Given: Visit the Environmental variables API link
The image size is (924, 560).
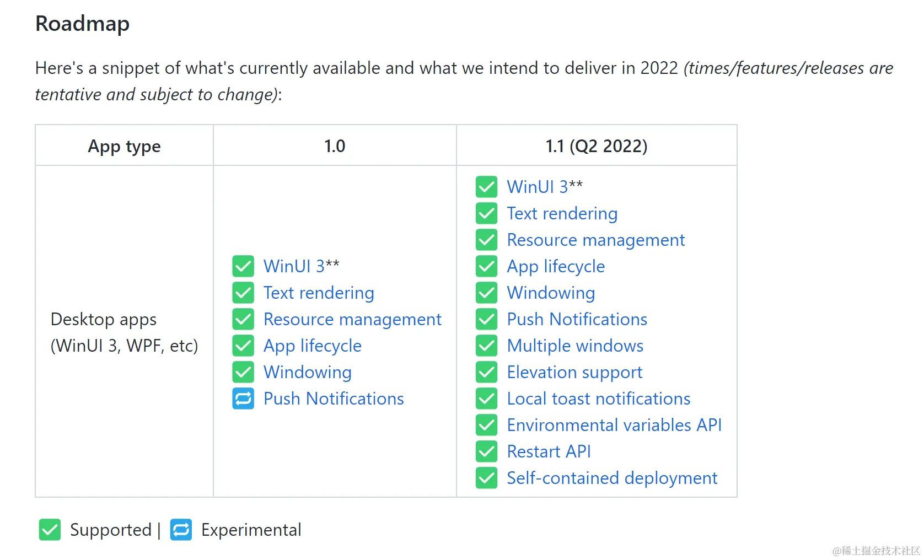Looking at the screenshot, I should (614, 425).
